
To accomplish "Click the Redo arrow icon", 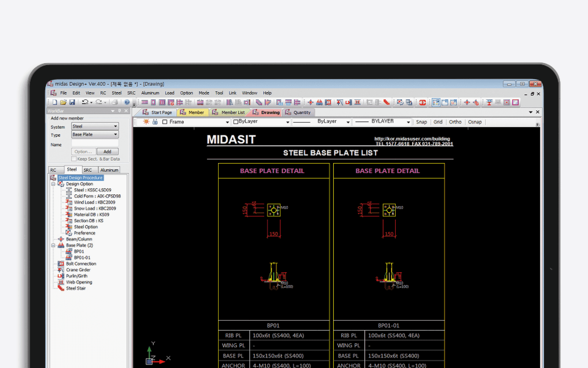I will [99, 102].
